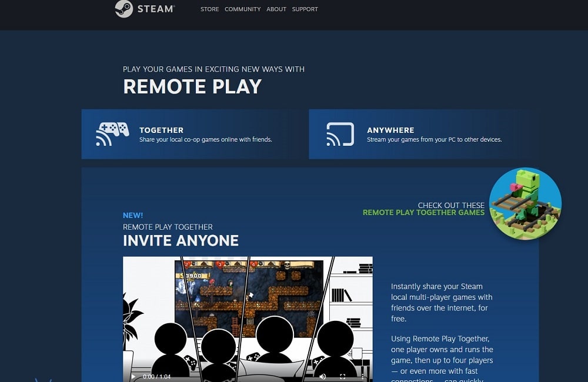The width and height of the screenshot is (588, 382).
Task: Click 'Using Remote Play Together' paragraph
Action: click(x=442, y=358)
